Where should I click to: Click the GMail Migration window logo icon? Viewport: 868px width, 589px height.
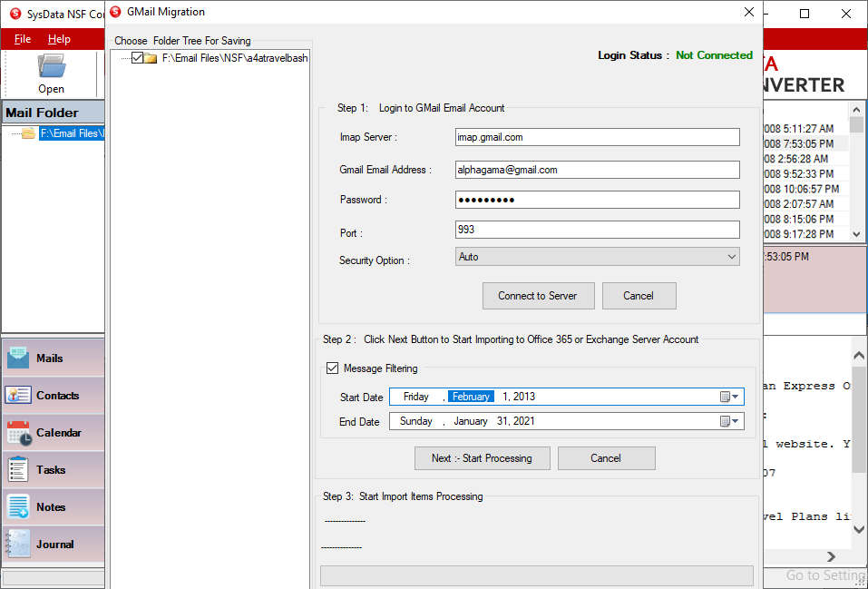(116, 12)
